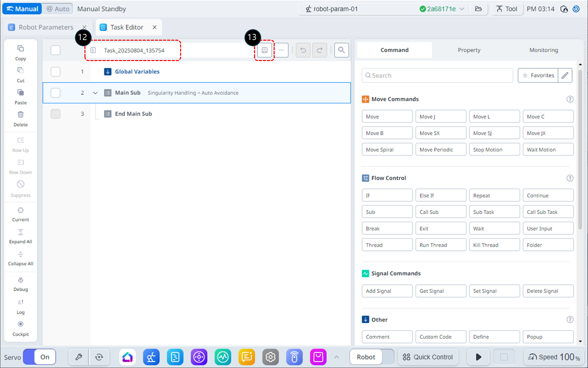Toggle the Servo On switch
The image size is (588, 368).
click(39, 357)
